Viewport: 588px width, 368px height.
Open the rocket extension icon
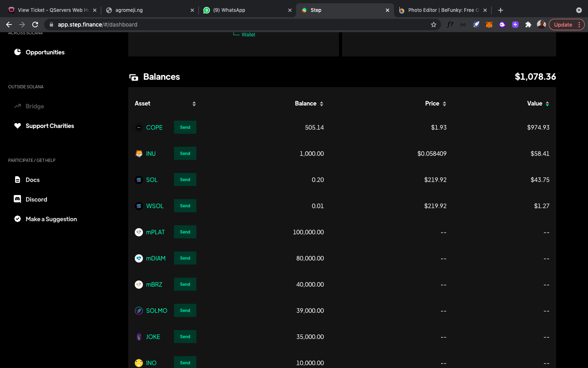click(x=476, y=25)
